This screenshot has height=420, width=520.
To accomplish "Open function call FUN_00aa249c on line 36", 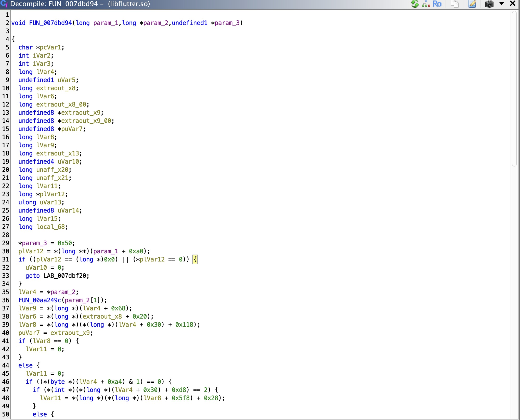I will 40,300.
